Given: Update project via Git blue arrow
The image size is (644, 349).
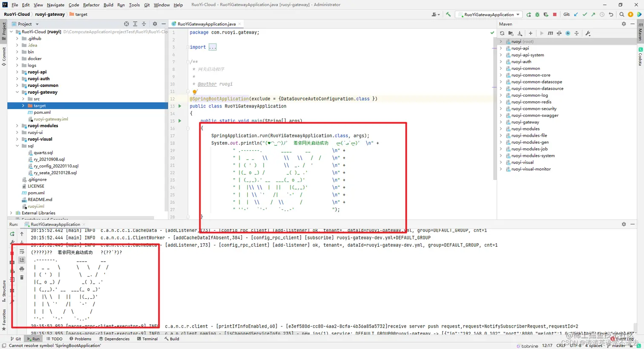Looking at the screenshot, I should click(576, 14).
